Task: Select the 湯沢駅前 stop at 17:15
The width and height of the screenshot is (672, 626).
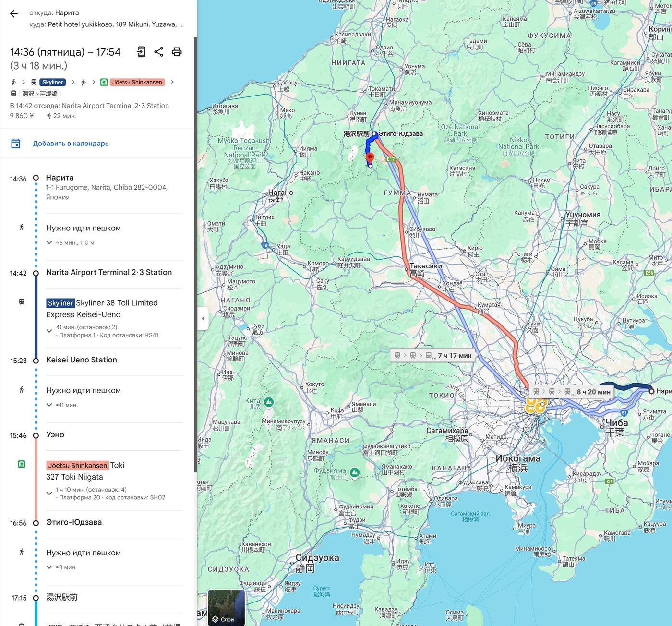Action: (x=62, y=597)
